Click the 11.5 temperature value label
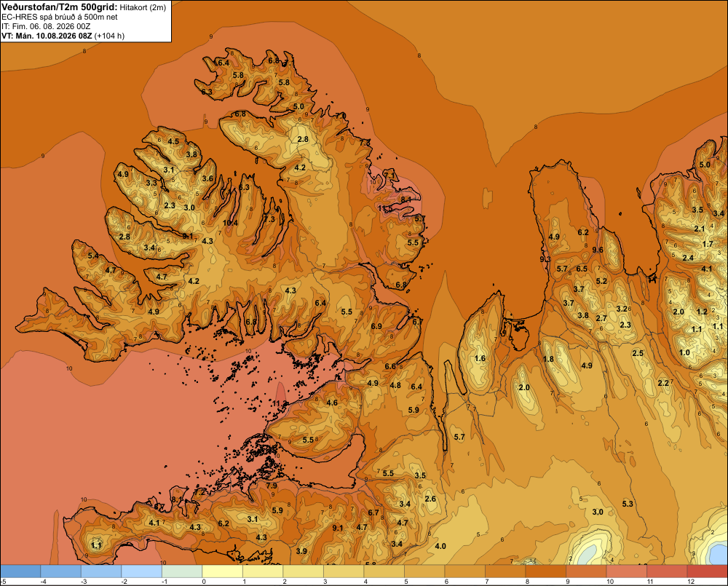This screenshot has width=728, height=586. [x=385, y=209]
